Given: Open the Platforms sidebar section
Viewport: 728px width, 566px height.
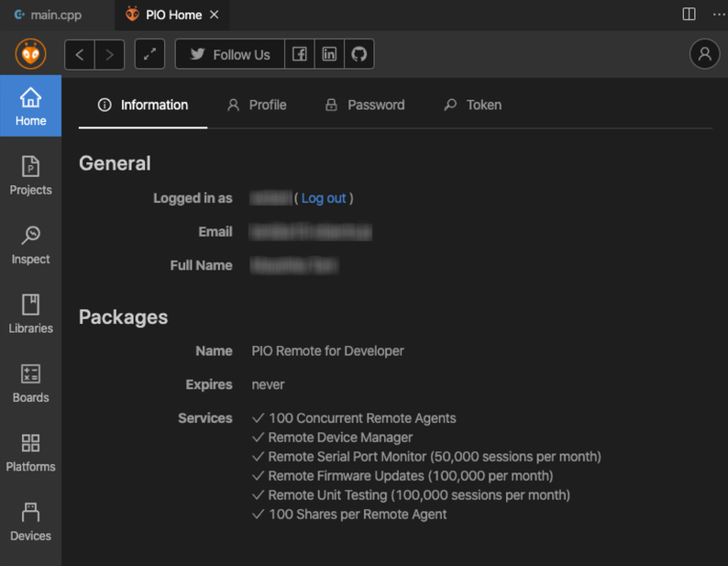Looking at the screenshot, I should click(x=30, y=452).
